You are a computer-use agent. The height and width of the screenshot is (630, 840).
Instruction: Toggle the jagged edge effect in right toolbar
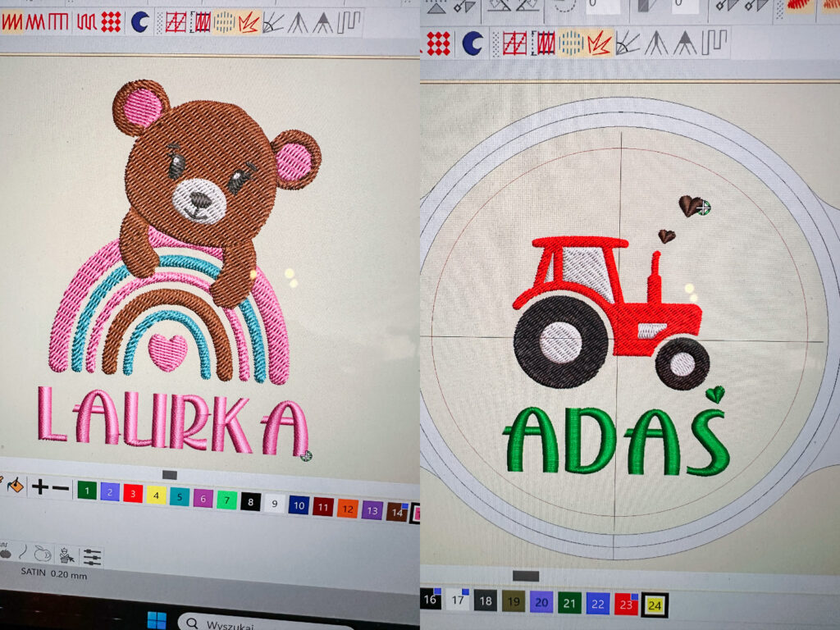point(599,42)
